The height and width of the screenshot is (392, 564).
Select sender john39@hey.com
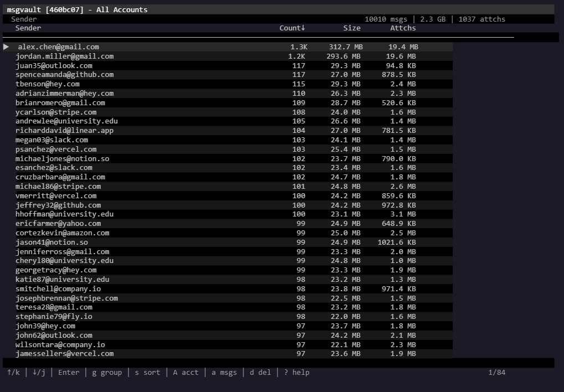coord(228,326)
